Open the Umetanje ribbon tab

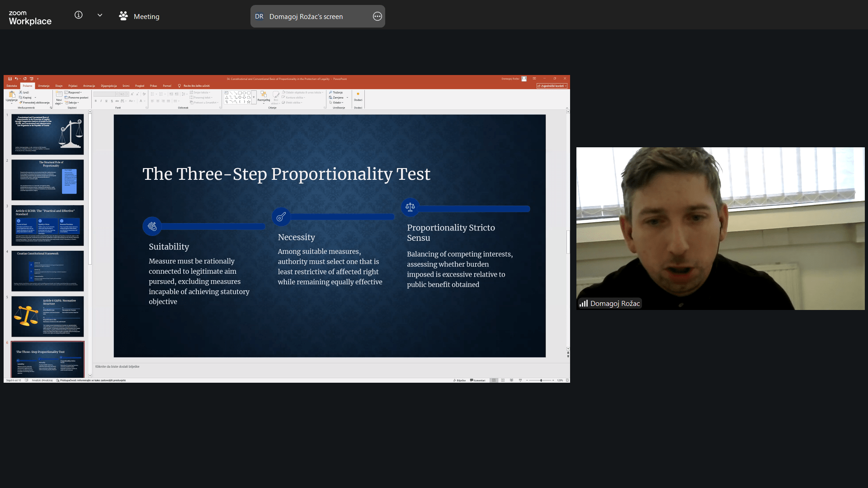pyautogui.click(x=44, y=86)
